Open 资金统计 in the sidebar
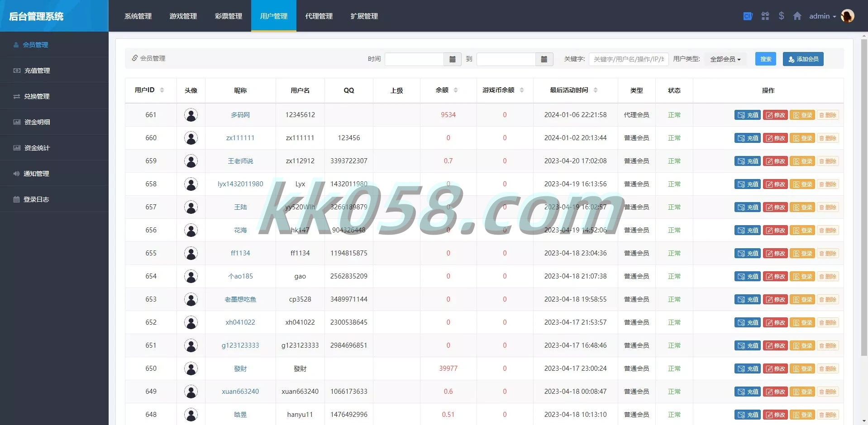 point(54,148)
